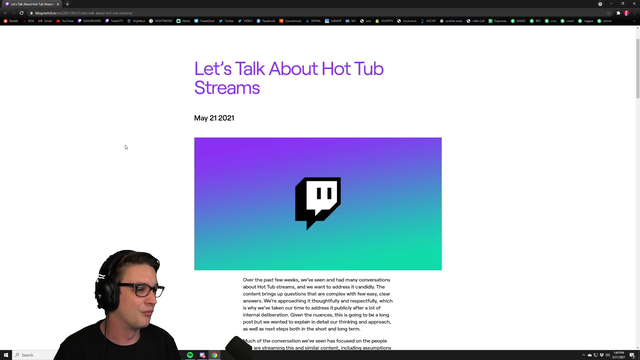Image resolution: width=640 pixels, height=360 pixels.
Task: Click the Let's Talk About Hot Tub Streams heading
Action: 289,78
